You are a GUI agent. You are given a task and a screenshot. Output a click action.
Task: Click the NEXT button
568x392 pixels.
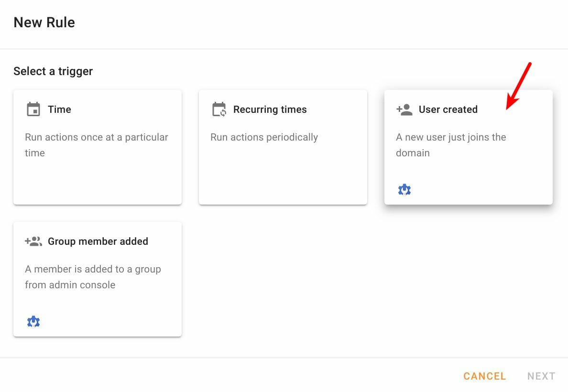pyautogui.click(x=541, y=376)
